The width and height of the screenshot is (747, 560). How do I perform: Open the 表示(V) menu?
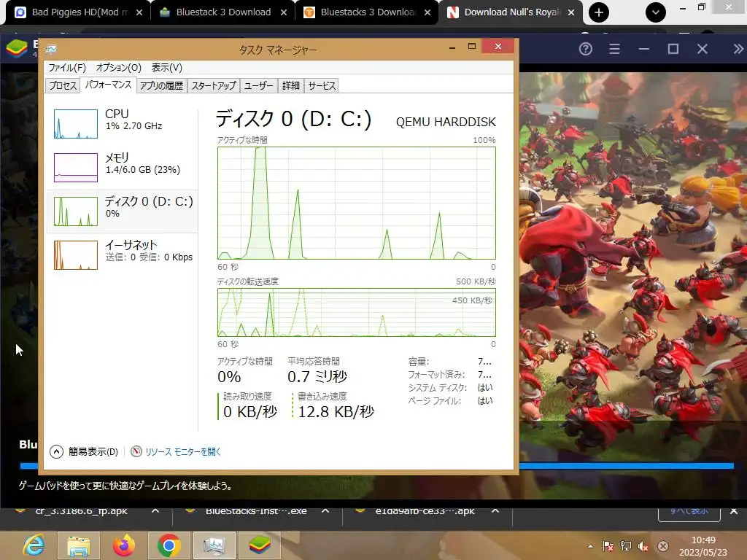point(167,68)
